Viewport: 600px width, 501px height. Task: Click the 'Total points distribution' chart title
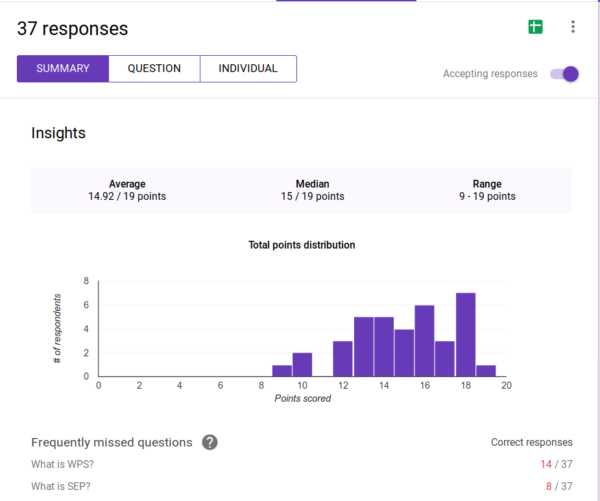click(x=301, y=245)
